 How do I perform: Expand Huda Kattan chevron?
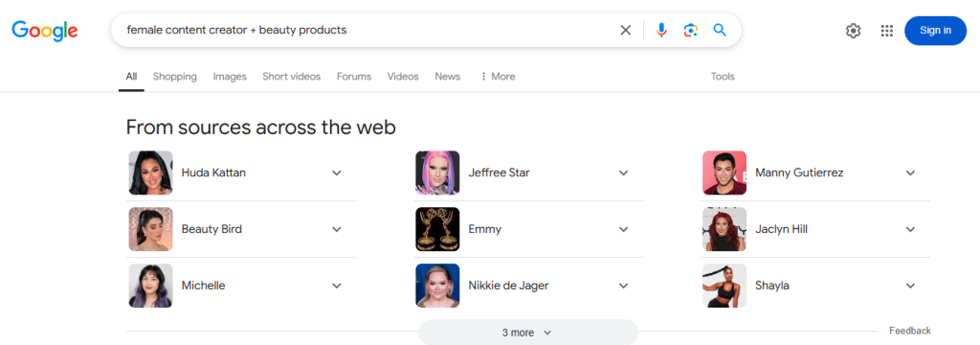336,172
